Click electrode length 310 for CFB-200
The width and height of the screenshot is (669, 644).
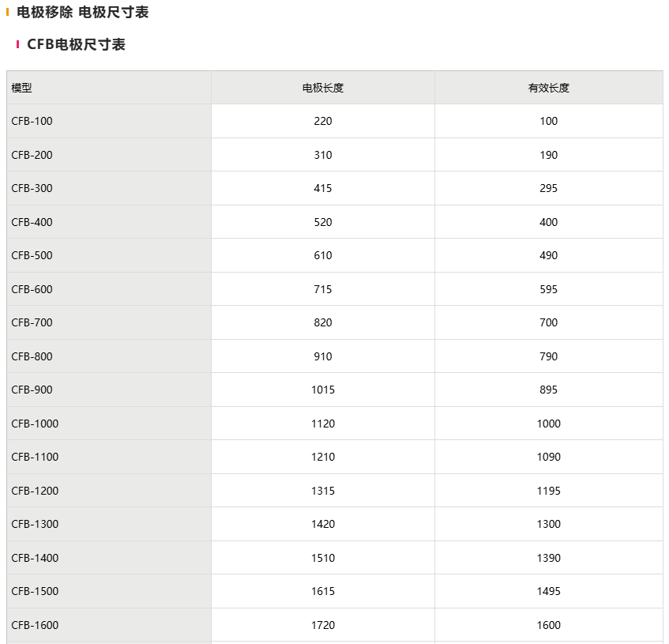(322, 155)
